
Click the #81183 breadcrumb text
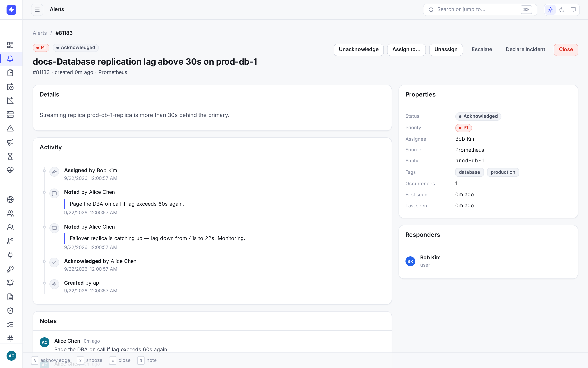64,33
